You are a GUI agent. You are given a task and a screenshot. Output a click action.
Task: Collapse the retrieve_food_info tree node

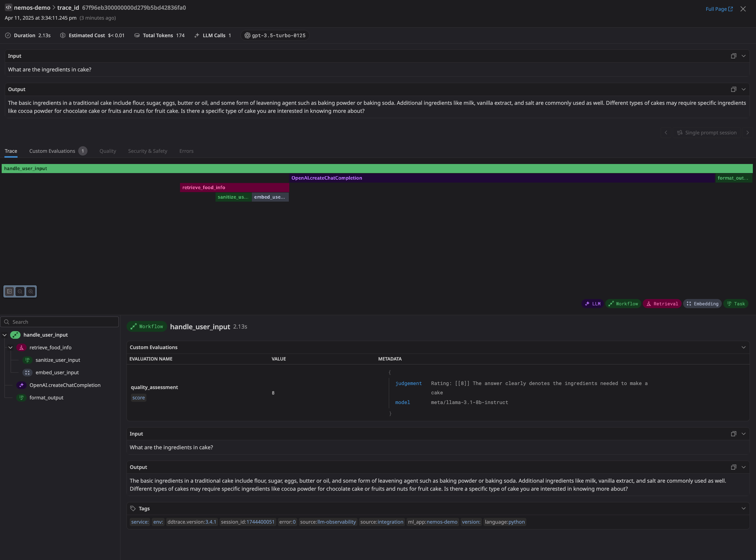point(11,347)
